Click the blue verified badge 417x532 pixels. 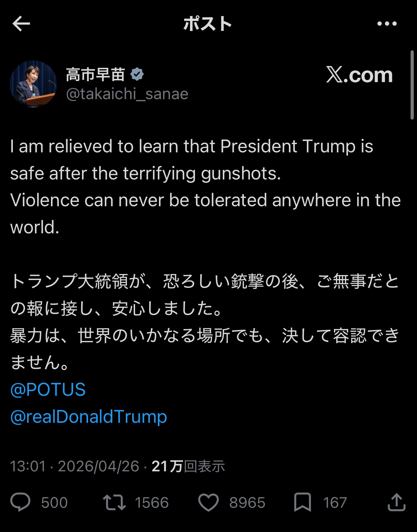pos(137,75)
